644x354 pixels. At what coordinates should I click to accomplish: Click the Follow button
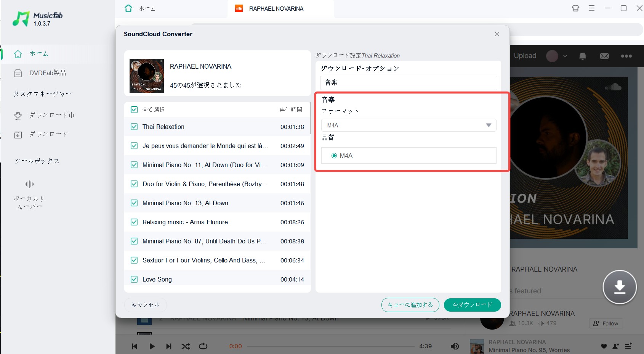pos(606,323)
